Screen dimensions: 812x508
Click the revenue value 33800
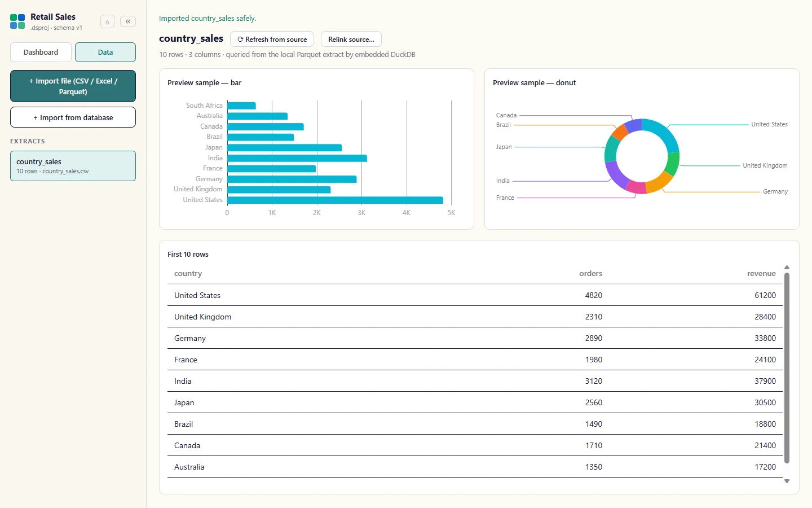[x=765, y=338]
